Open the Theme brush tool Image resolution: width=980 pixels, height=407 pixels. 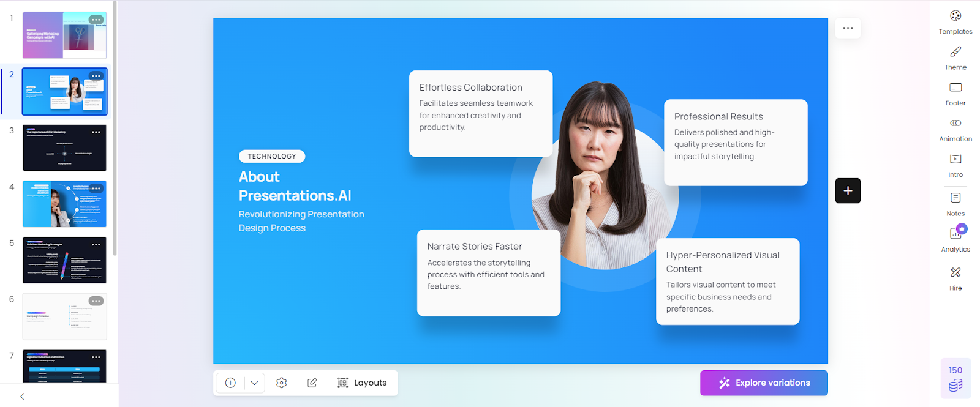coord(955,58)
